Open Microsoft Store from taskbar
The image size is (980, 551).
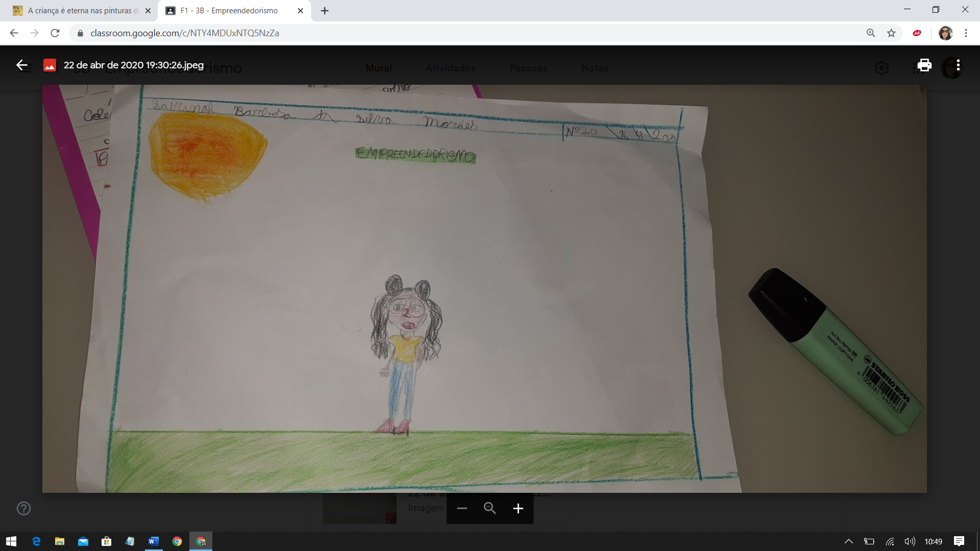tap(107, 541)
